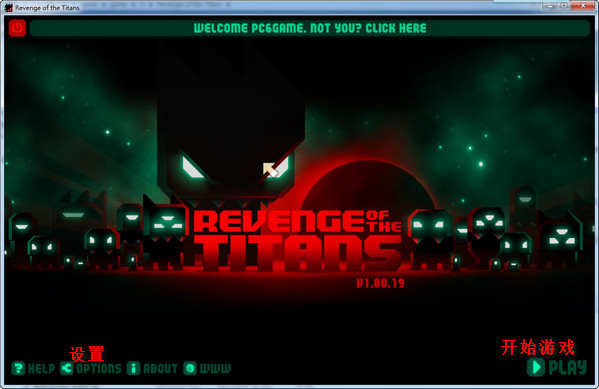Maximize the game window
599x389 pixels.
[x=564, y=6]
